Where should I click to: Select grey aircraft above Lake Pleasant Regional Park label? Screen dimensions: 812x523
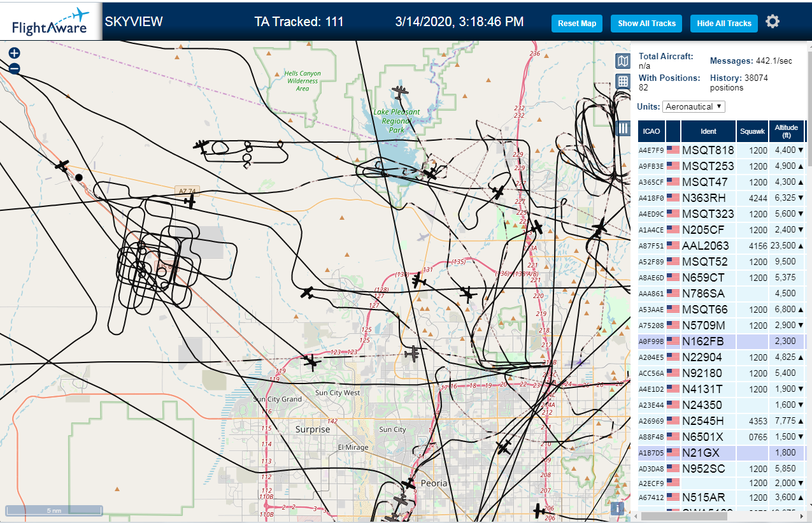400,92
